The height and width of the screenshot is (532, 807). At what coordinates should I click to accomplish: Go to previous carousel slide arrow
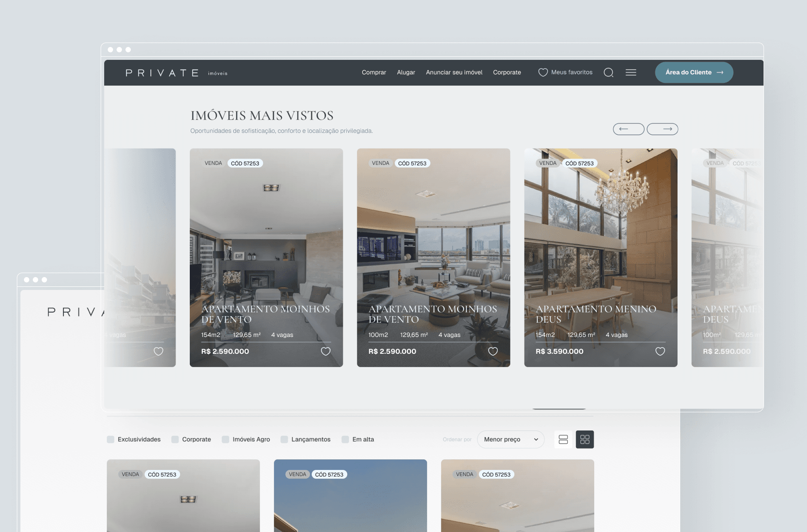click(628, 129)
